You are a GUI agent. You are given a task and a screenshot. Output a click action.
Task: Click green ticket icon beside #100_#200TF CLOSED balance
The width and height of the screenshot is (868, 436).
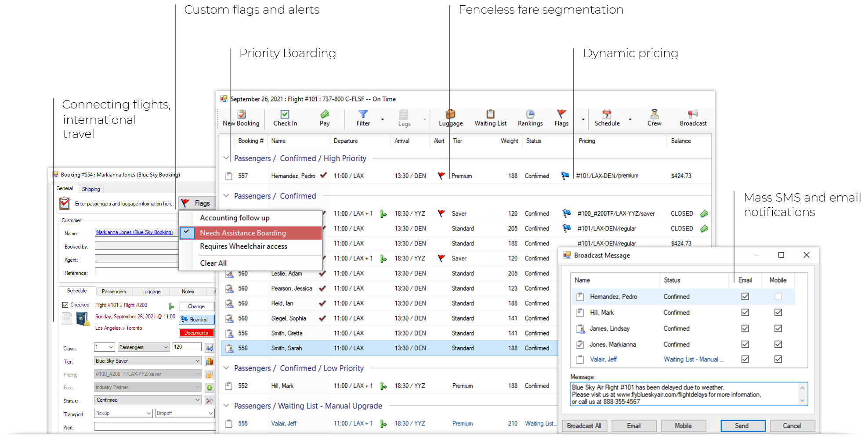point(704,214)
